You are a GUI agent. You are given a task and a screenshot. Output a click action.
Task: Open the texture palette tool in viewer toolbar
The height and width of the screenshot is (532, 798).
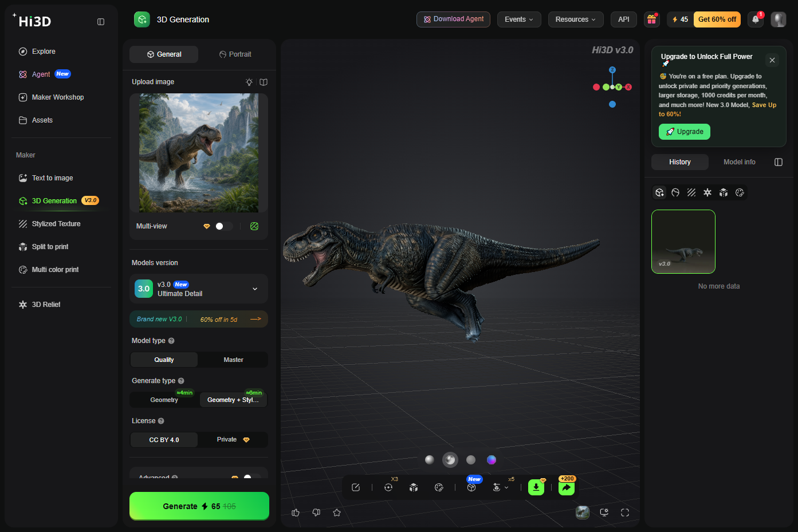439,487
